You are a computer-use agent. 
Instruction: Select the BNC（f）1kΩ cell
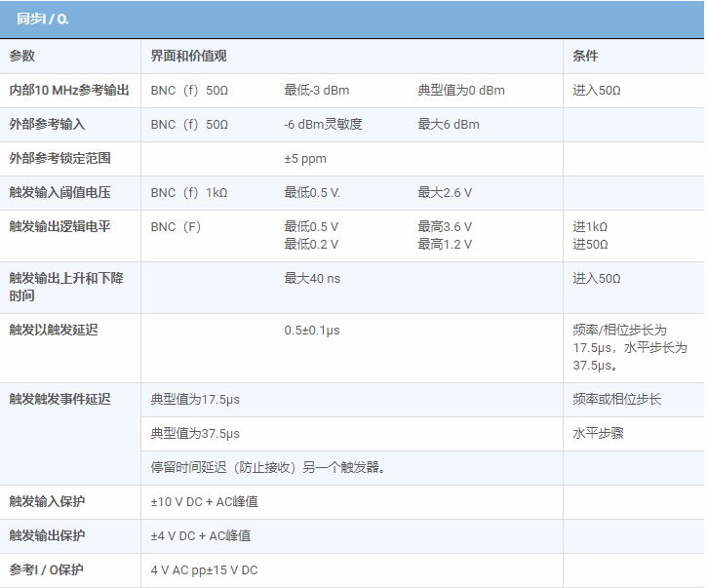click(189, 193)
